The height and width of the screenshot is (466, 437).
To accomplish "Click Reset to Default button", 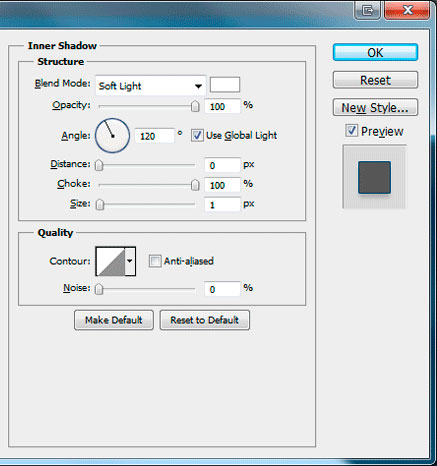I will click(205, 320).
